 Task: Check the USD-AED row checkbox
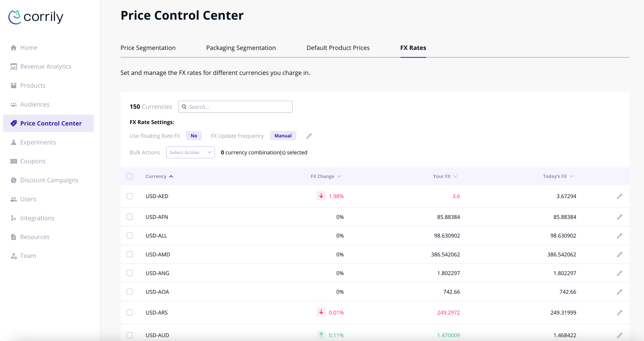(130, 196)
